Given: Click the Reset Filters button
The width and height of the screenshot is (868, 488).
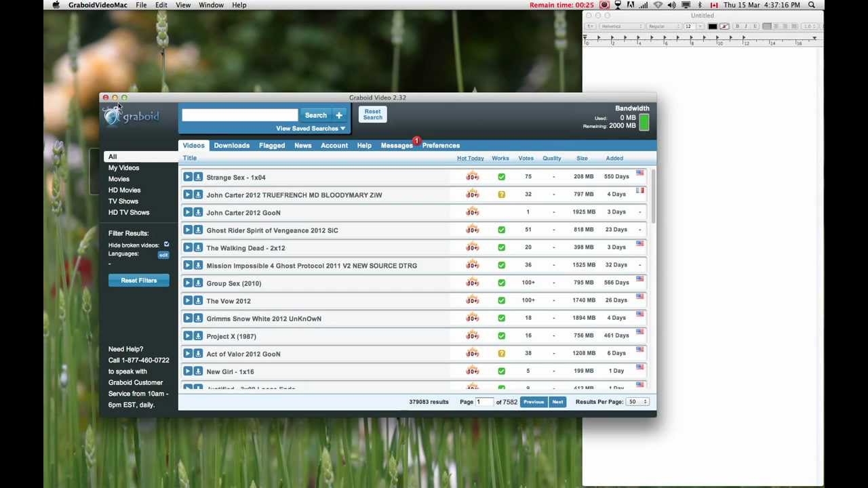Looking at the screenshot, I should [139, 281].
